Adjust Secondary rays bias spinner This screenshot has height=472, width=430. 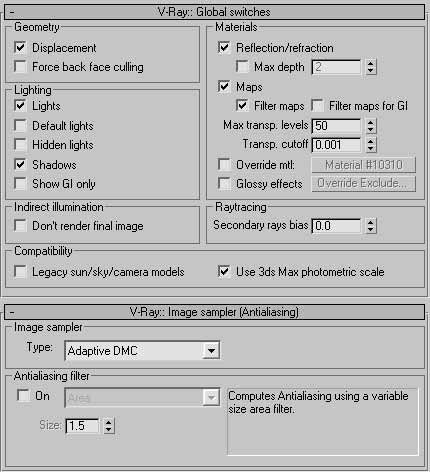point(371,225)
